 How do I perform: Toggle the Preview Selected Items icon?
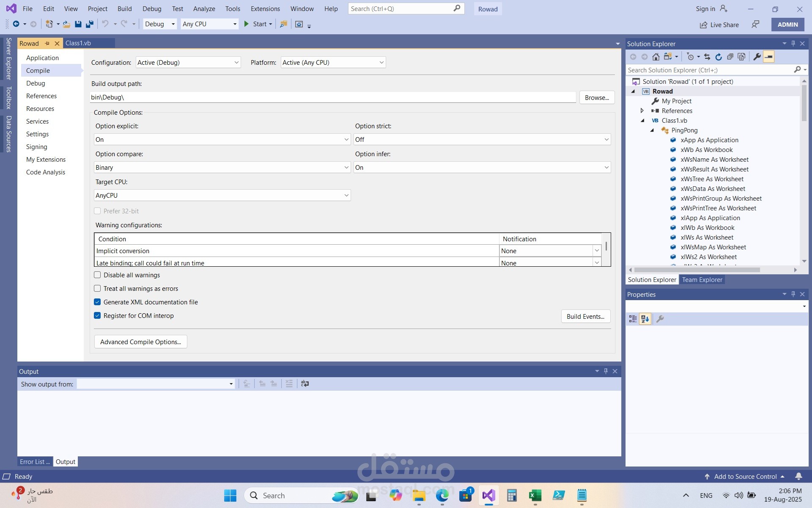768,57
